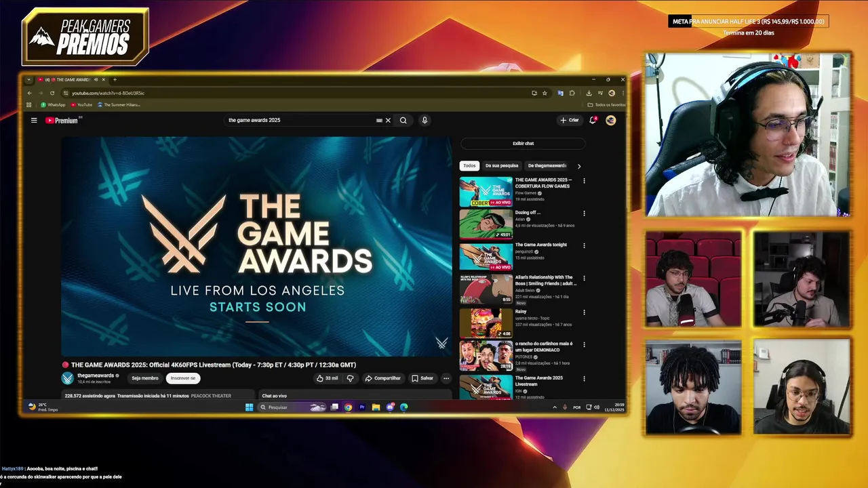Open browser downloads icon

[589, 93]
